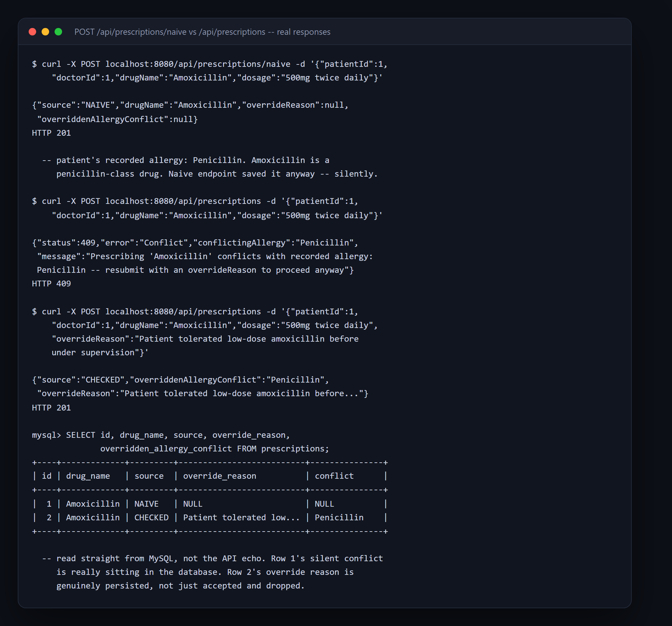The height and width of the screenshot is (626, 672).
Task: Click the conflict column header
Action: pos(334,476)
